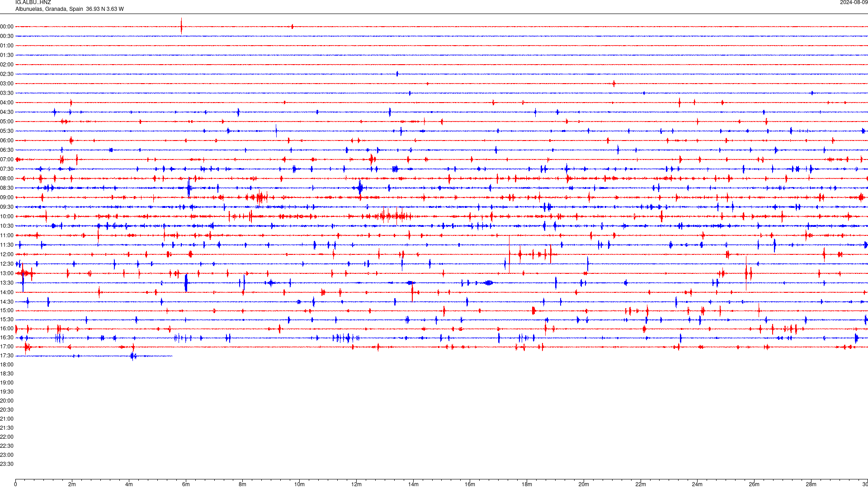This screenshot has height=488, width=868.
Task: Select the 01:00 time row label
Action: coord(7,46)
